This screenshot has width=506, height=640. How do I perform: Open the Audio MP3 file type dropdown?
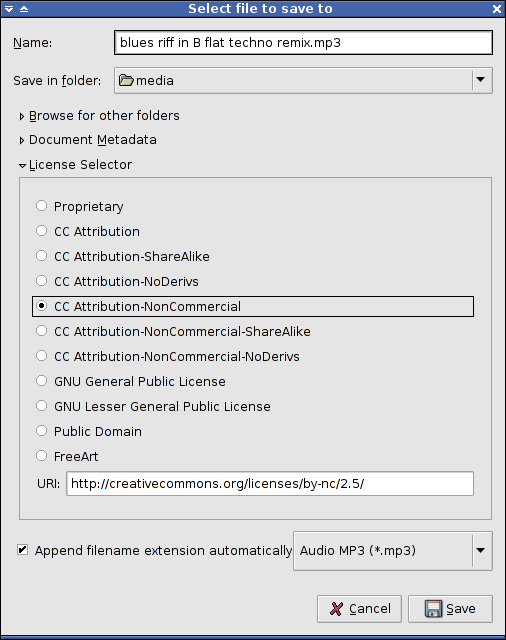pyautogui.click(x=393, y=551)
